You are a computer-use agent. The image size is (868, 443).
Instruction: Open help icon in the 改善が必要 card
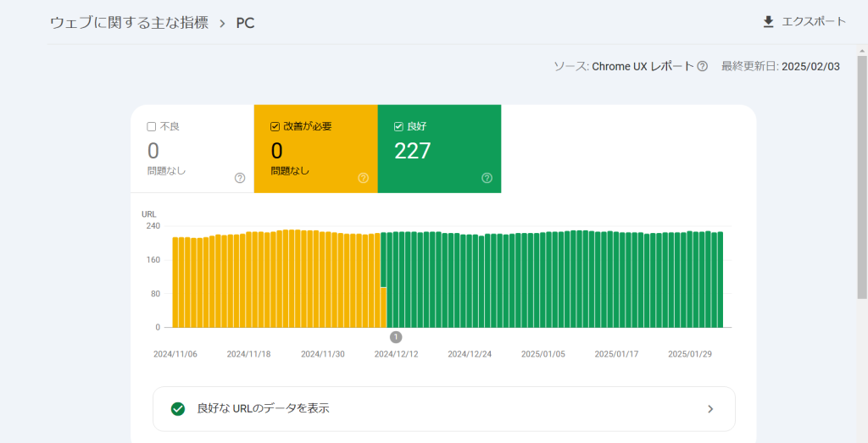[364, 178]
